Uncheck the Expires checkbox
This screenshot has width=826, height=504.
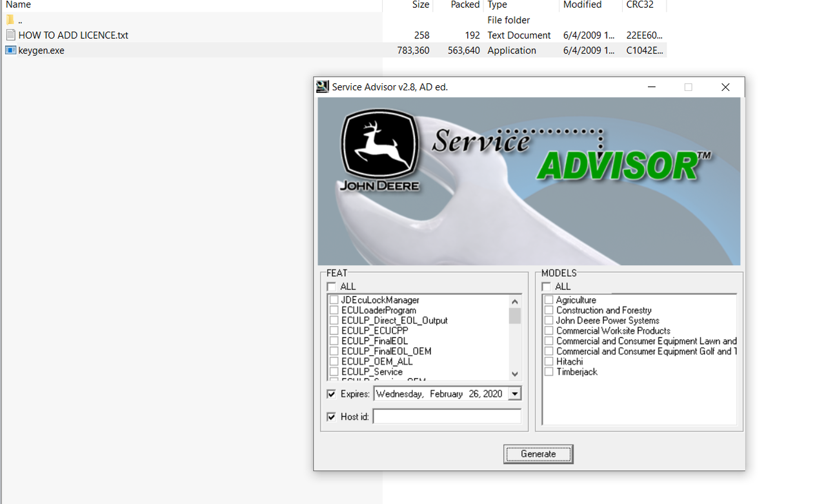332,394
